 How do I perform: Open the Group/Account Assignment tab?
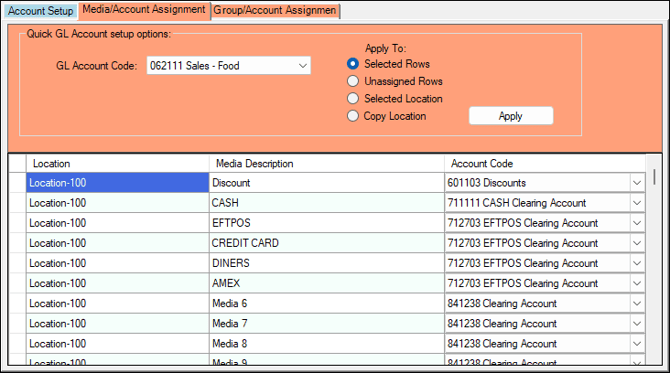coord(275,10)
